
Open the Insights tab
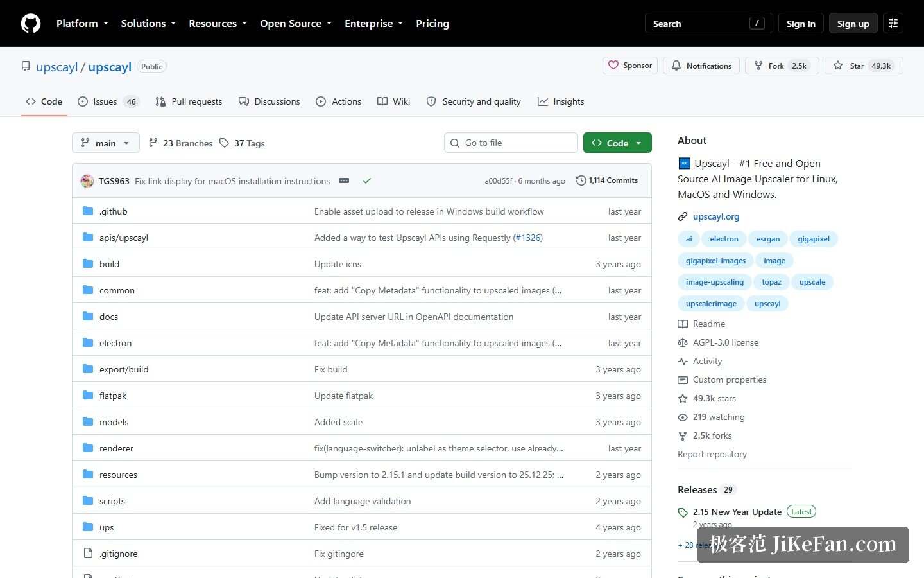tap(561, 101)
